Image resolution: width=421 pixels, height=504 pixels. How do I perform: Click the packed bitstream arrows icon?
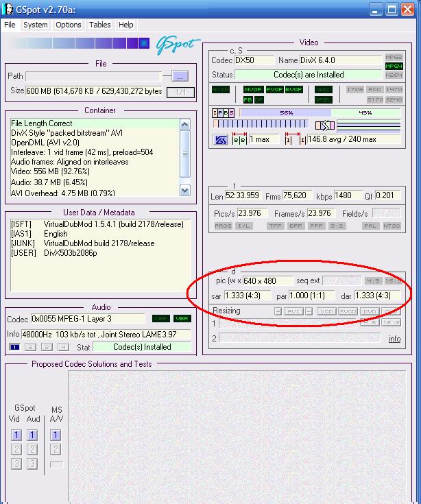pyautogui.click(x=324, y=125)
